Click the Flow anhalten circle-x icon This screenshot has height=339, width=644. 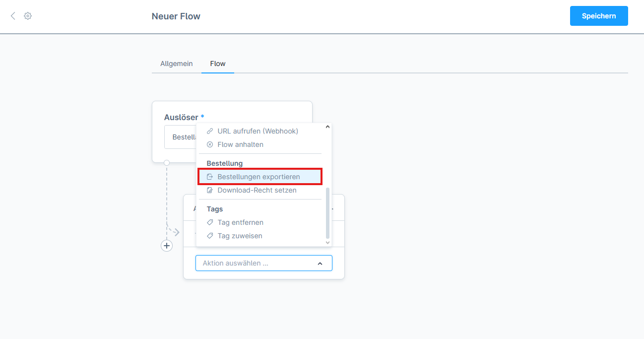pos(210,144)
